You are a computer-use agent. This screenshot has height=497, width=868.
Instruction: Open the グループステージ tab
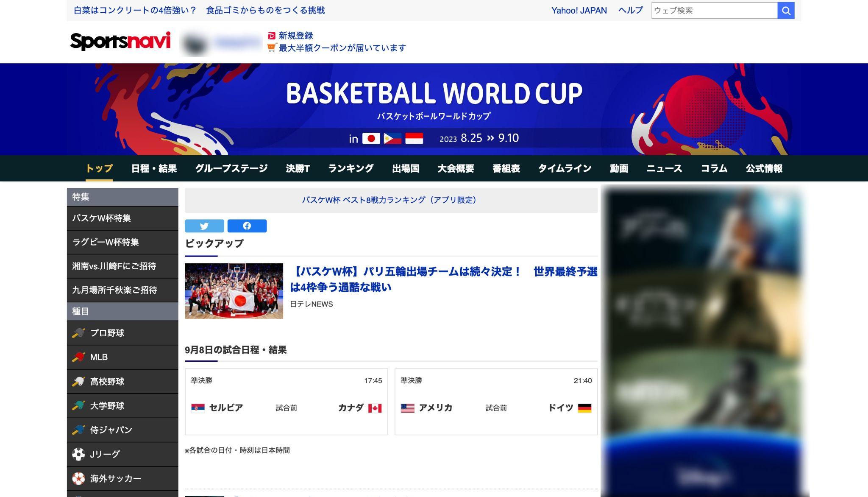coord(231,168)
